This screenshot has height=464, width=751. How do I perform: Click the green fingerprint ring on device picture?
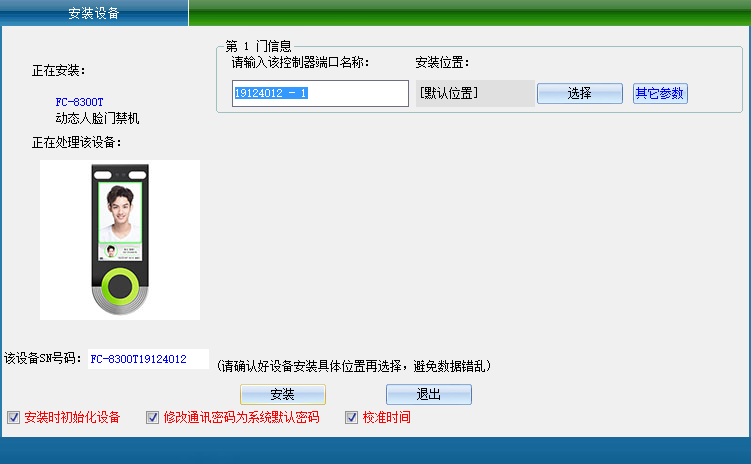click(120, 287)
